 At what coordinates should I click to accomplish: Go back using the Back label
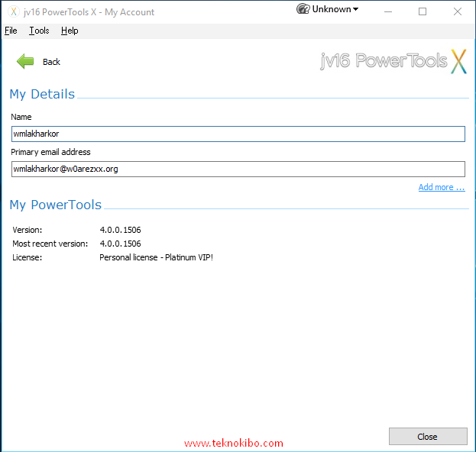point(51,62)
